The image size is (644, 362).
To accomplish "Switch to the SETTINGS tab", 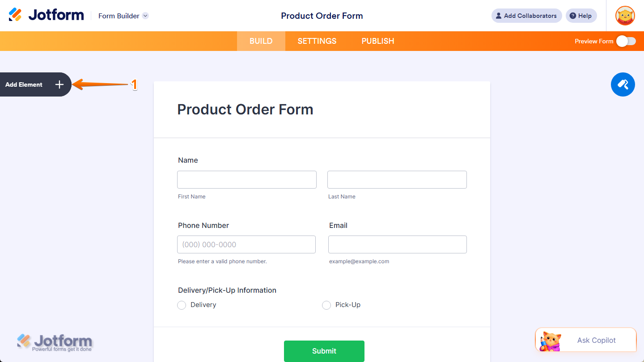I will click(317, 41).
